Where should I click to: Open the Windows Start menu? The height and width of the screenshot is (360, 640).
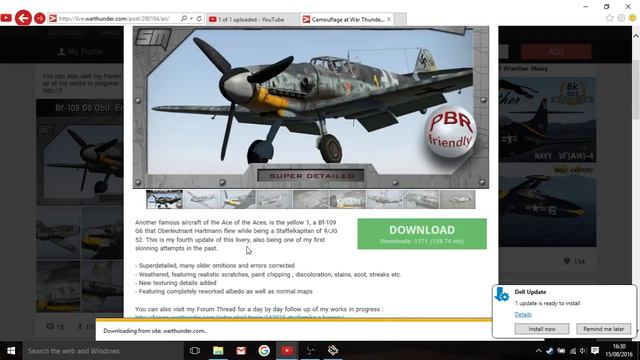pos(11,351)
